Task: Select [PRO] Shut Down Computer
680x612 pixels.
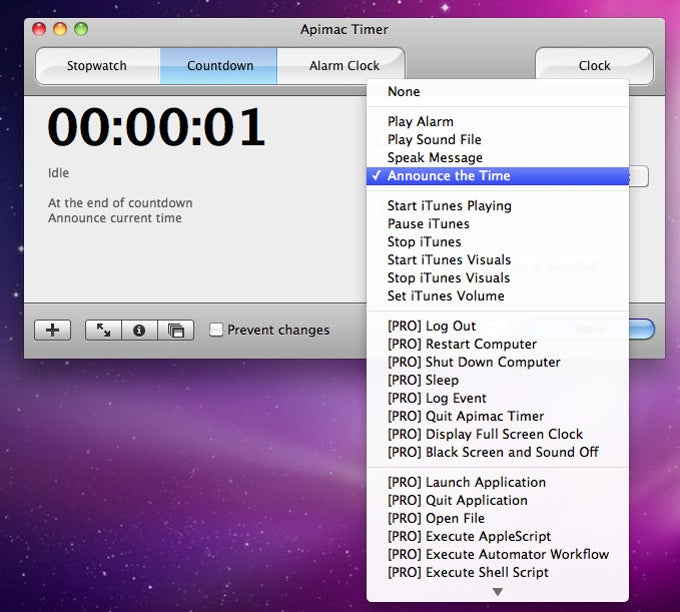Action: pos(497,362)
